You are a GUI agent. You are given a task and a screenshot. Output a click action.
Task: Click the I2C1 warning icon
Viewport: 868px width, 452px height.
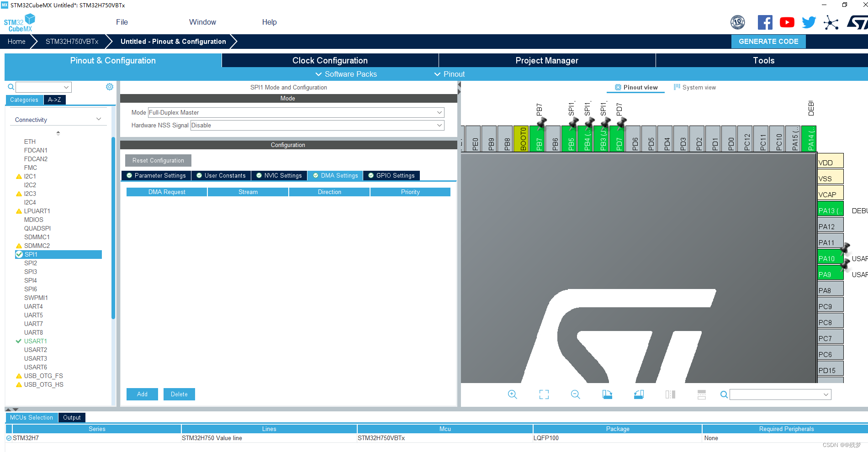[19, 176]
